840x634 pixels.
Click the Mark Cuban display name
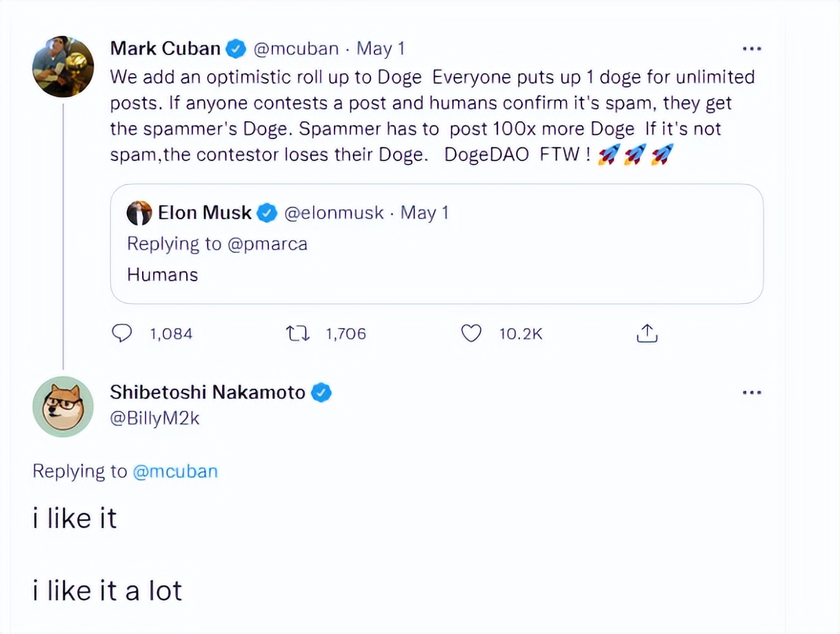[165, 49]
